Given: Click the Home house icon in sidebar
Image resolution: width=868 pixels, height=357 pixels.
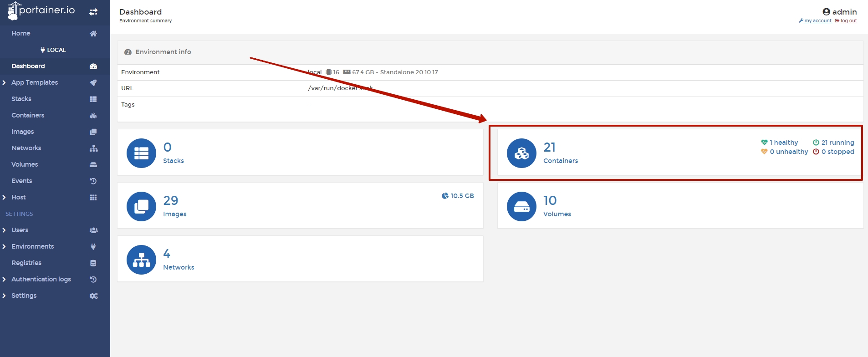Looking at the screenshot, I should 93,34.
